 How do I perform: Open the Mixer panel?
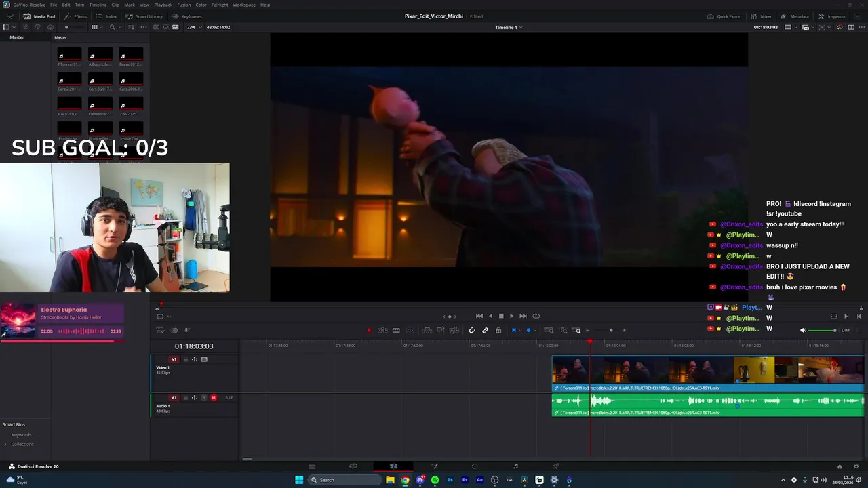point(761,16)
